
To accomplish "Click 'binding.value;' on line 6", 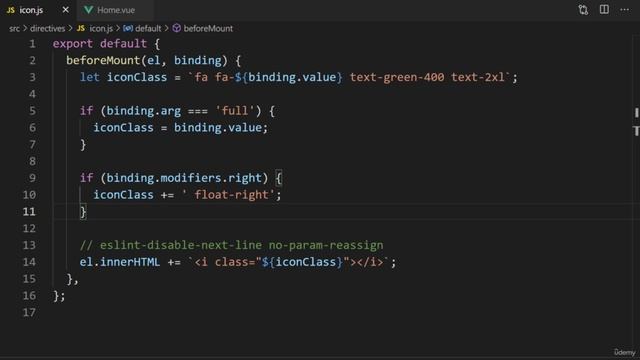I will point(221,127).
